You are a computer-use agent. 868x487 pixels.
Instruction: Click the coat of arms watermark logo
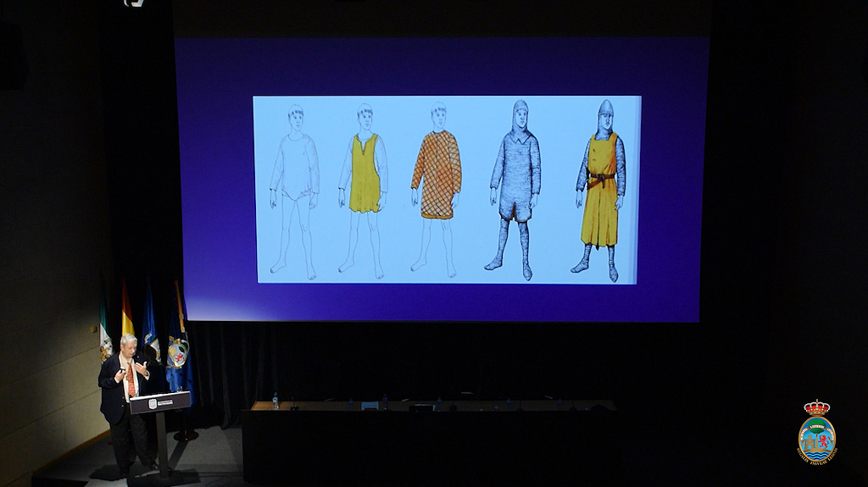[817, 433]
